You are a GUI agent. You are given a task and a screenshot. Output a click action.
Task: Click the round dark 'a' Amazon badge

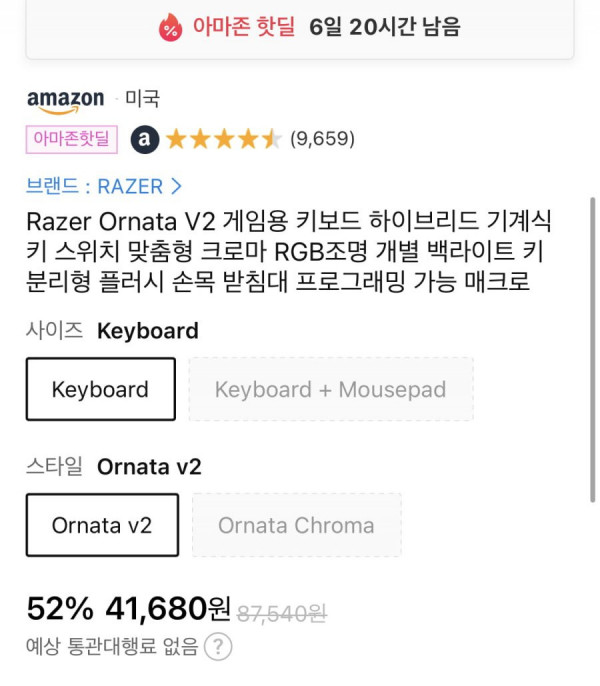[x=145, y=140]
